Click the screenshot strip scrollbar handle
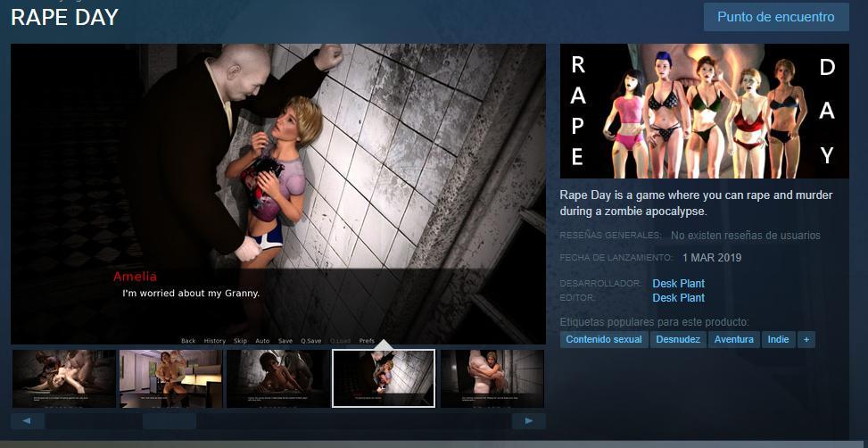Viewport: 868px width, 448px height. pos(169,421)
